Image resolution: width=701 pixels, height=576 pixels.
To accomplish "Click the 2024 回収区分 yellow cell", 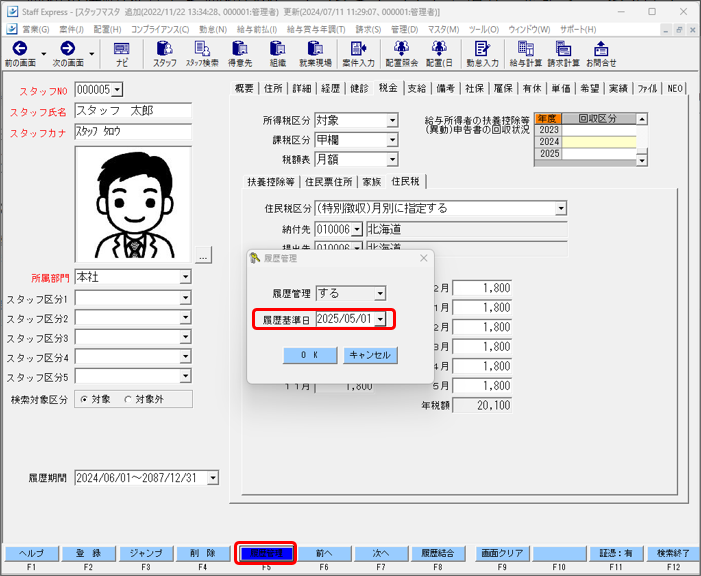I will pyautogui.click(x=599, y=142).
